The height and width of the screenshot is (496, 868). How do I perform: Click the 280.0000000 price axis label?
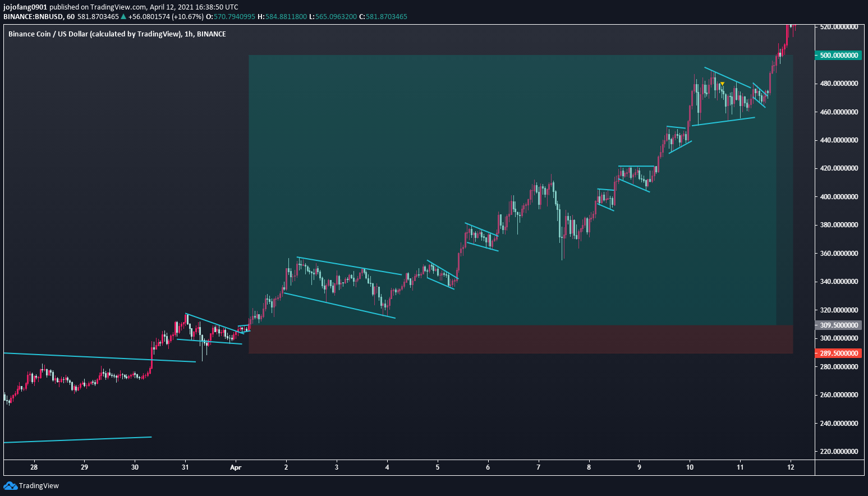(x=839, y=367)
